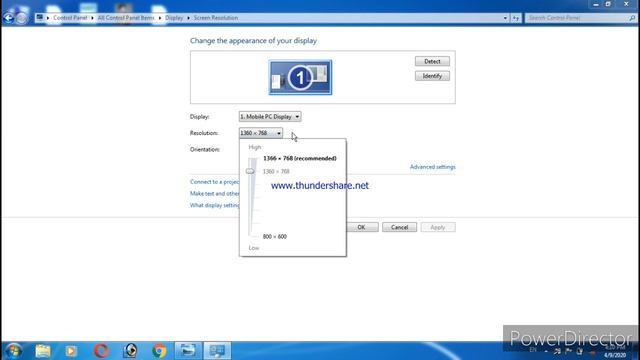Open the Windows Start menu
Viewport: 640px width, 360px height.
(13, 351)
